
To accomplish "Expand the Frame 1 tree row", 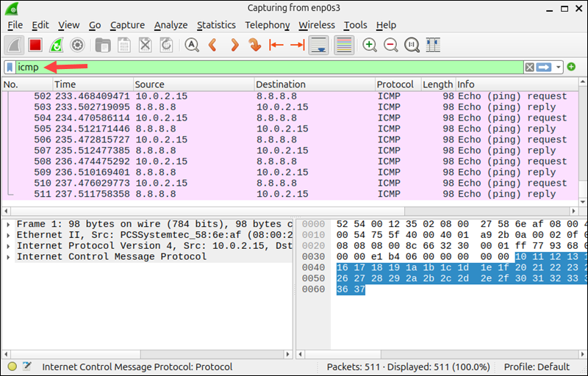I will click(x=8, y=224).
